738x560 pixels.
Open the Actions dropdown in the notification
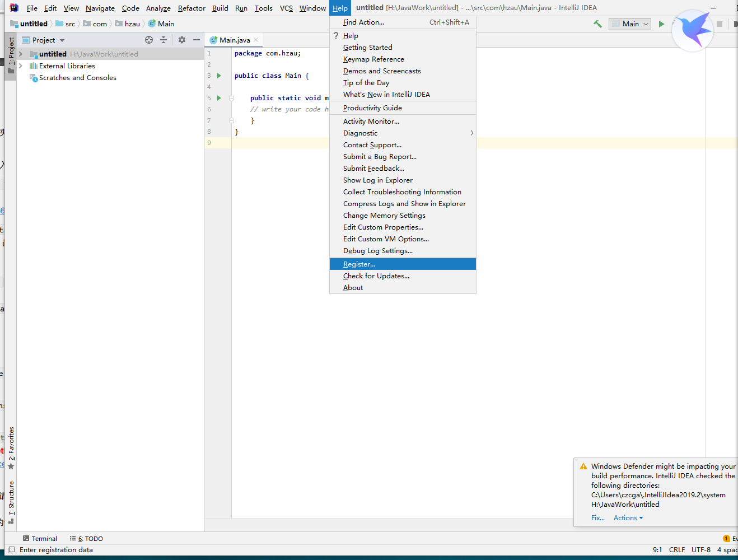628,518
